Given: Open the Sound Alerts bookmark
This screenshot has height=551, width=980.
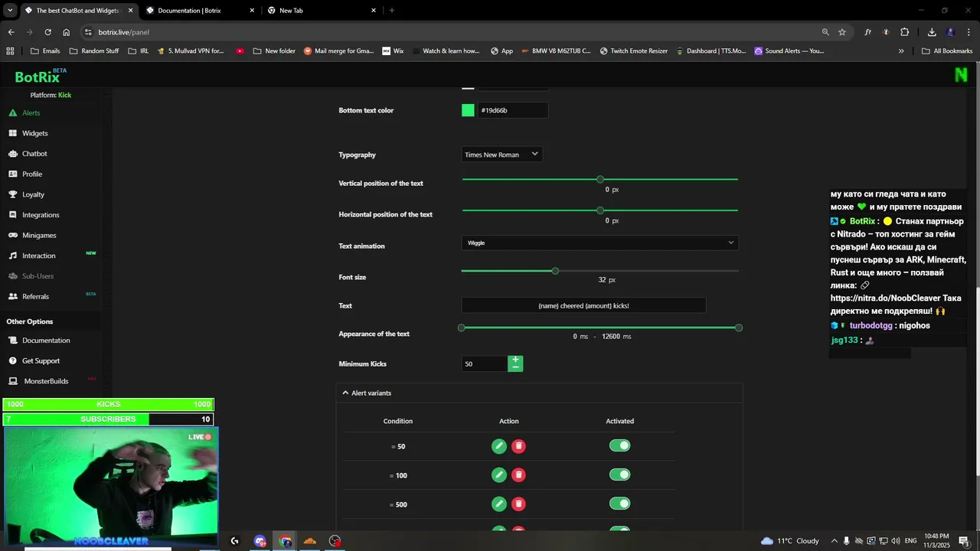Looking at the screenshot, I should 789,51.
